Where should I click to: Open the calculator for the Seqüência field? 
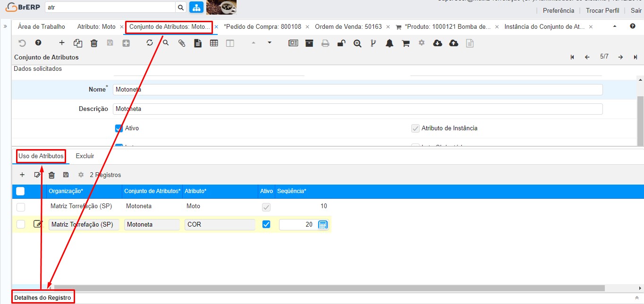click(322, 225)
